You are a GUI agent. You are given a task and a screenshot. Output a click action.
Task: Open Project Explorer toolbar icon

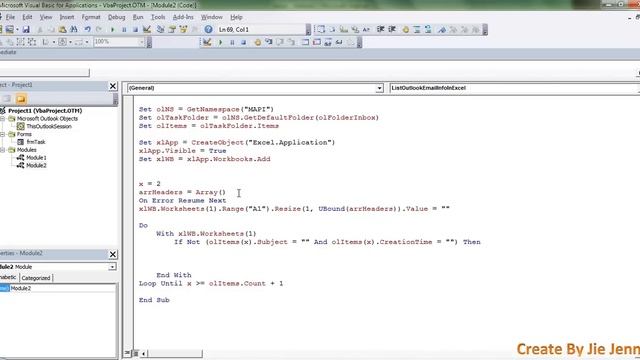[160, 29]
